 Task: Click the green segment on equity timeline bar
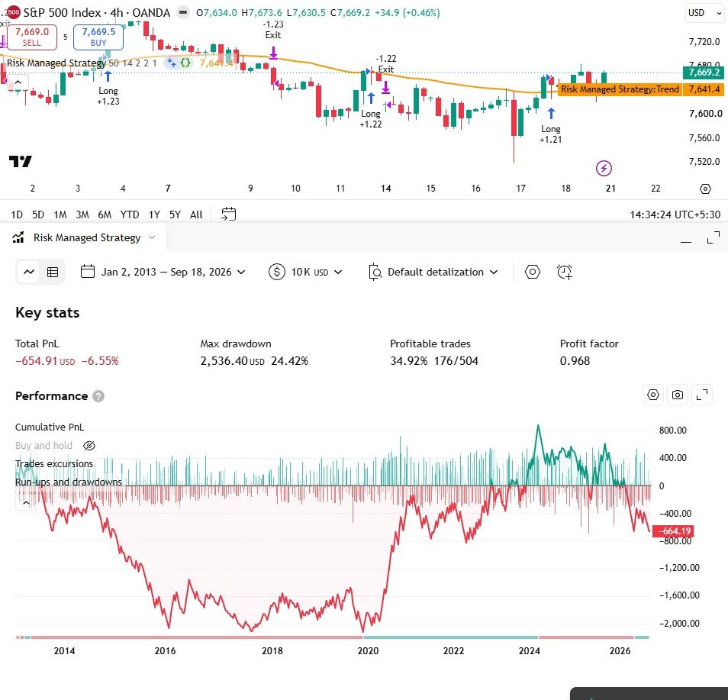(x=450, y=637)
